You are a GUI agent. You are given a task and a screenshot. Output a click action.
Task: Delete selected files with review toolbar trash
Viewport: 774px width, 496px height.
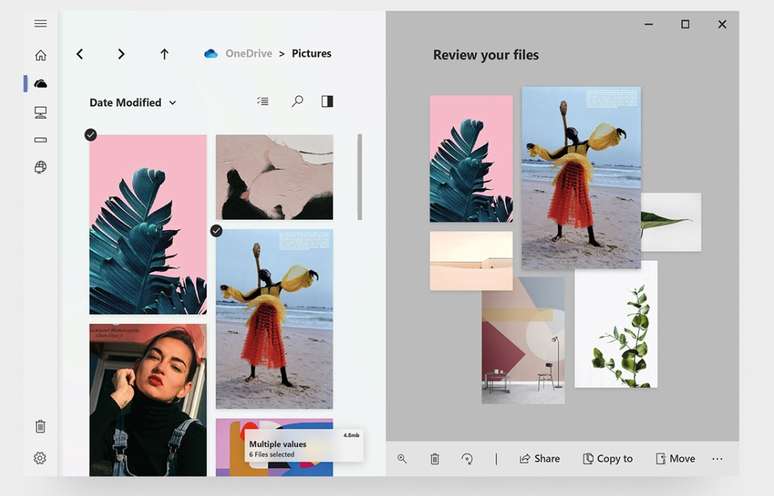(x=434, y=459)
